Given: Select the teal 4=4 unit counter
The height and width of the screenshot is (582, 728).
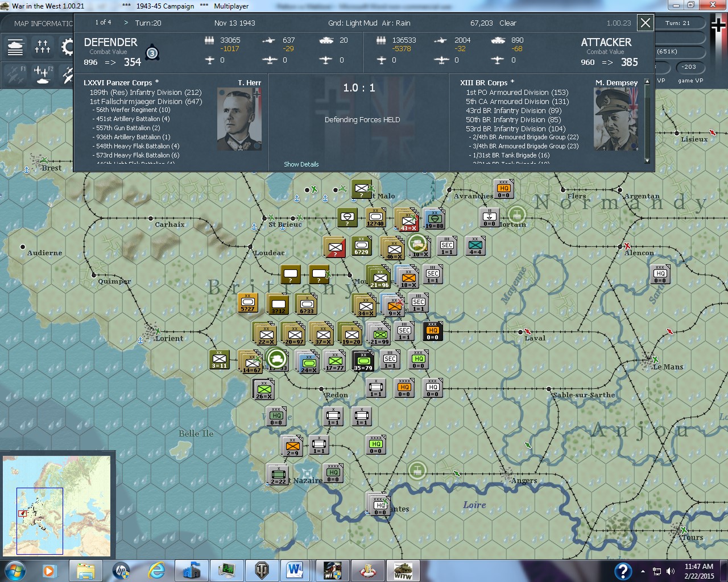Looking at the screenshot, I should pyautogui.click(x=475, y=246).
